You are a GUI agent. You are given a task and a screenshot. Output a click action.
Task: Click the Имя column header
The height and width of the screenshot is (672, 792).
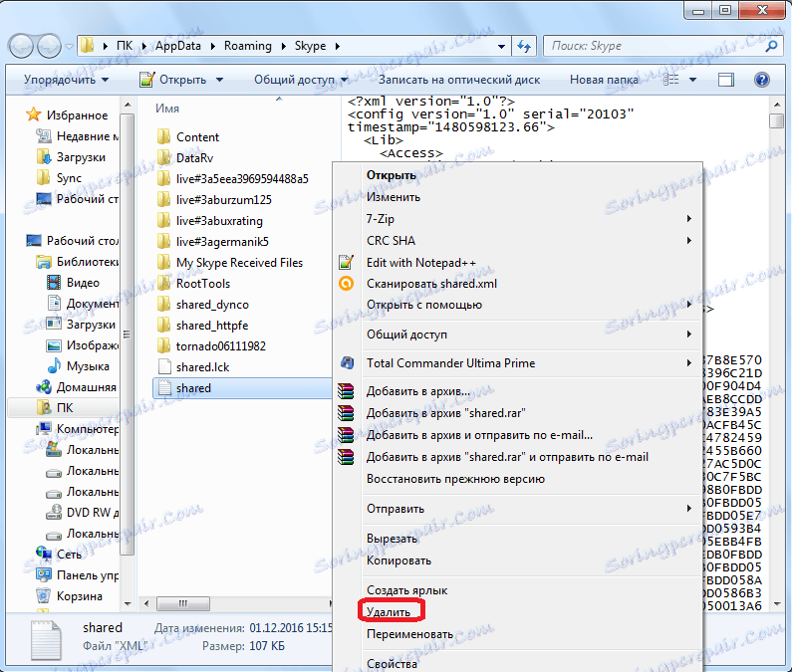(x=167, y=109)
